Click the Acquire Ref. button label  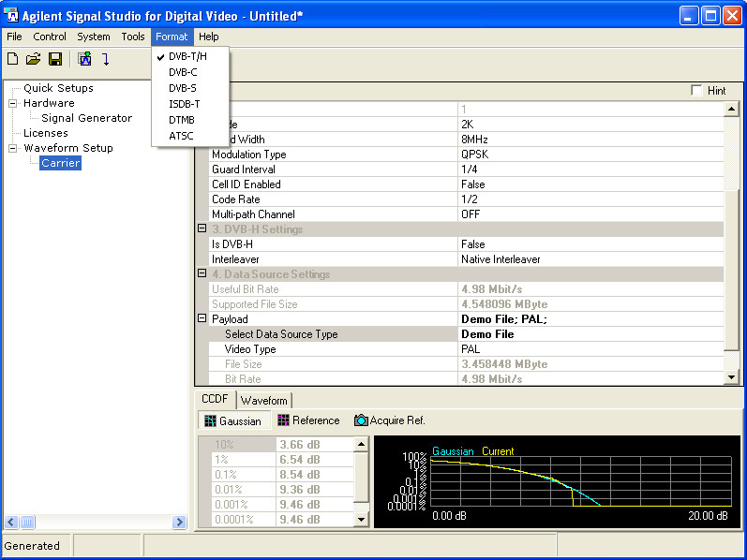click(x=397, y=420)
